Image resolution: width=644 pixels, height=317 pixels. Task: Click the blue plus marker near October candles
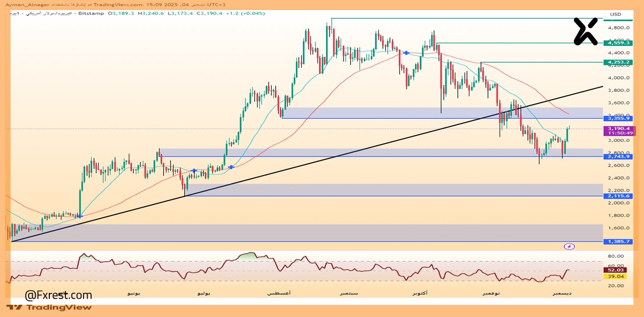tap(406, 52)
